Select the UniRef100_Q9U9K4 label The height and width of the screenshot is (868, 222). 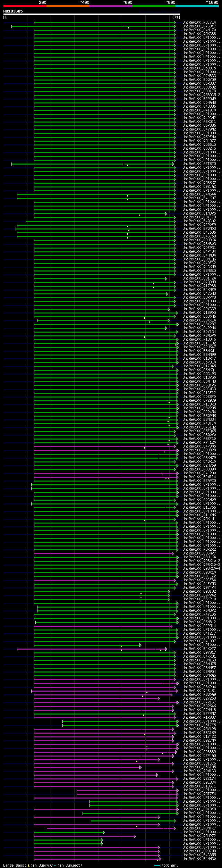[x=199, y=240]
